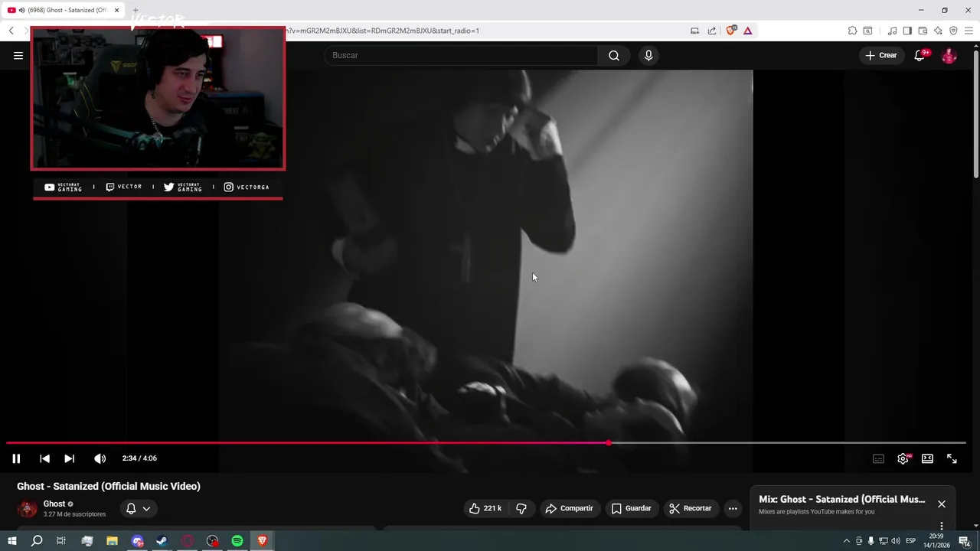This screenshot has width=980, height=551.
Task: Select the Ghost - Satanized browser tab
Action: point(63,10)
